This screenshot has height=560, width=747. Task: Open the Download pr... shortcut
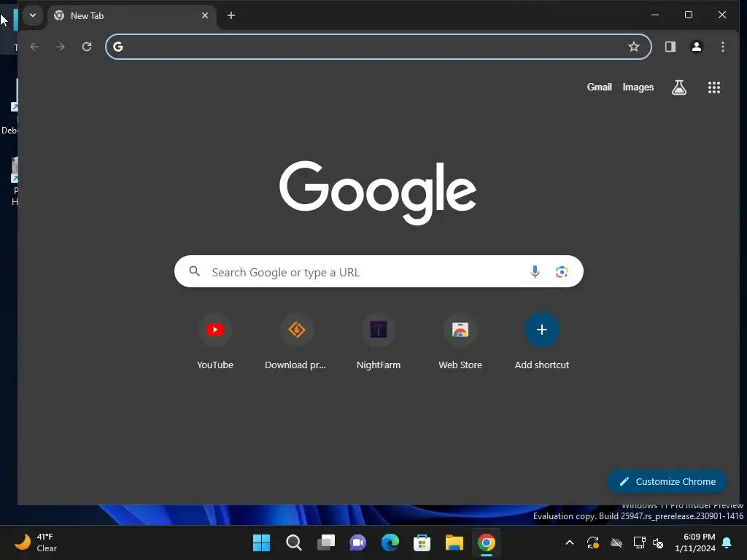pos(296,341)
